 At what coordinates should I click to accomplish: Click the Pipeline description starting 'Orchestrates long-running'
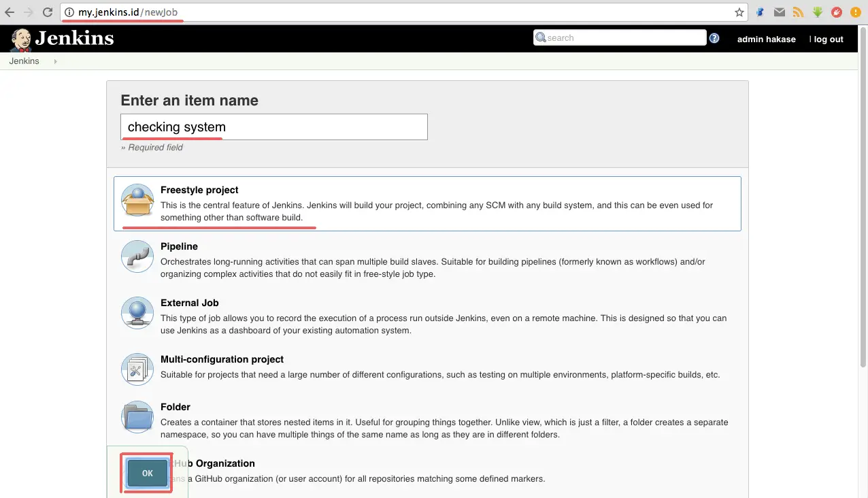coord(433,268)
